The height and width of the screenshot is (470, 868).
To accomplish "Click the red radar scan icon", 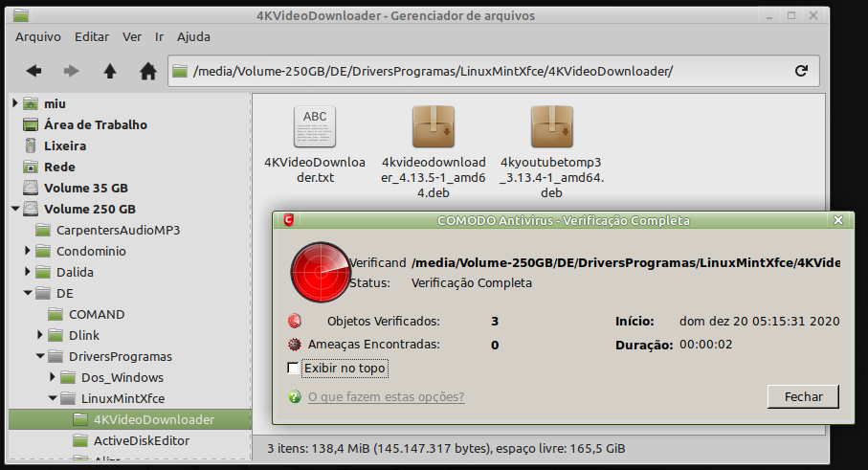I will [321, 272].
